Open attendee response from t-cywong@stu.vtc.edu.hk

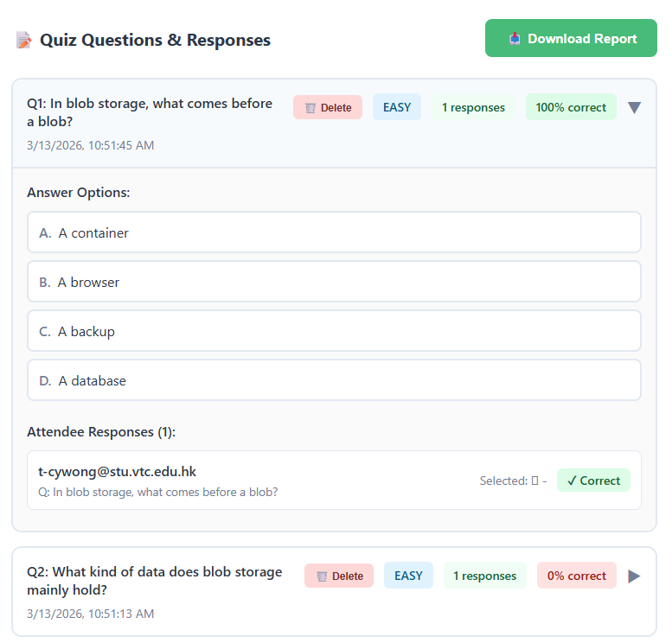point(117,472)
